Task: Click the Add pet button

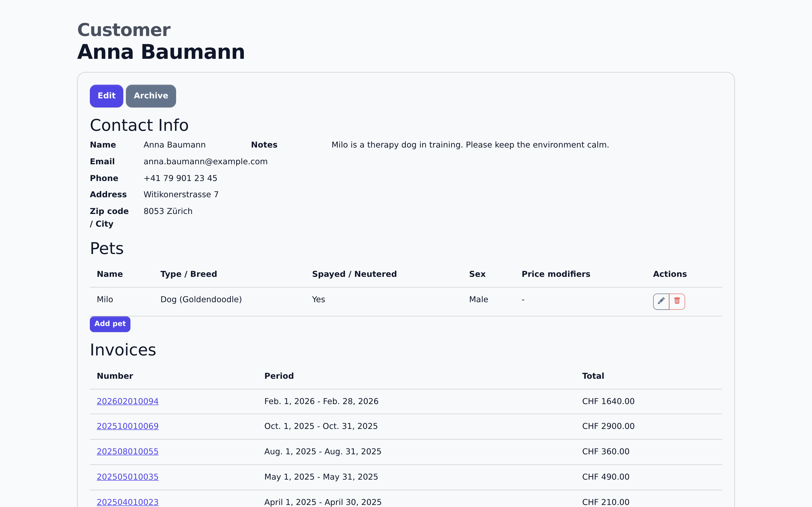Action: (x=110, y=324)
